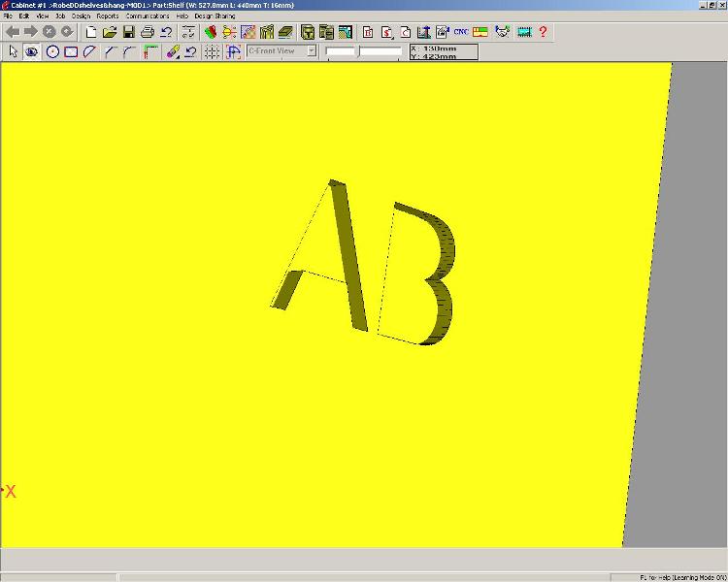Open the report page with B icon

[x=368, y=32]
